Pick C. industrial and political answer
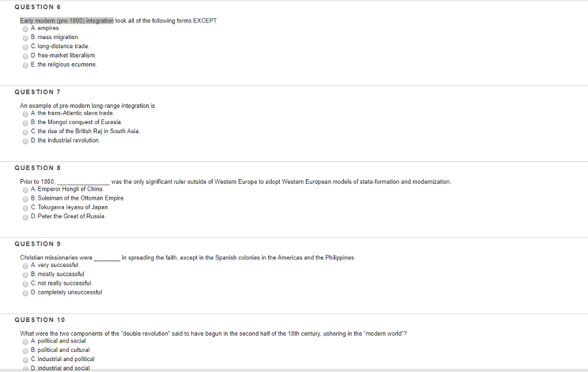 [x=25, y=361]
